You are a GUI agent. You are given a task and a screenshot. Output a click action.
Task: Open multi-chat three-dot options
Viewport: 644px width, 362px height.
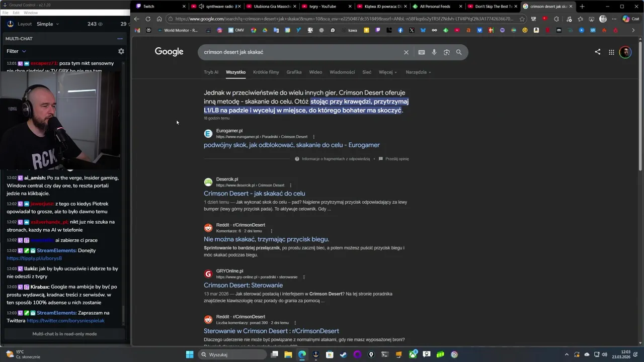coord(120,39)
